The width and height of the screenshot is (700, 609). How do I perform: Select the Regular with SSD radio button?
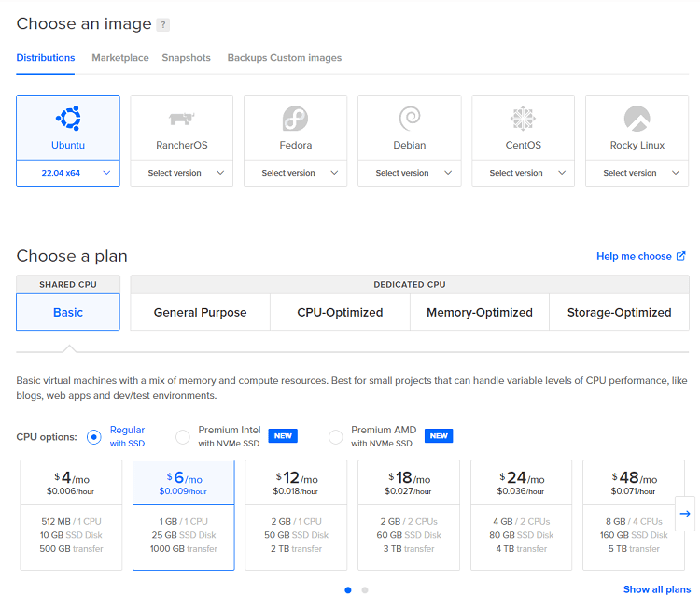(x=93, y=436)
